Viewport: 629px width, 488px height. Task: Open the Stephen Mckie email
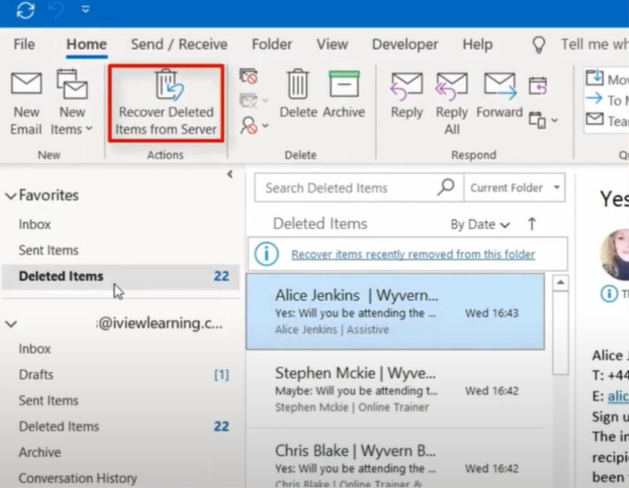pyautogui.click(x=395, y=389)
